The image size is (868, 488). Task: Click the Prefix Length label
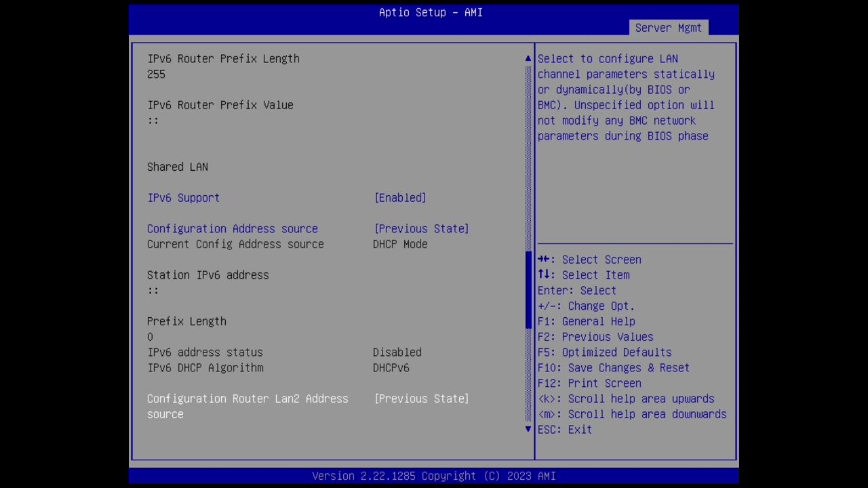tap(186, 321)
